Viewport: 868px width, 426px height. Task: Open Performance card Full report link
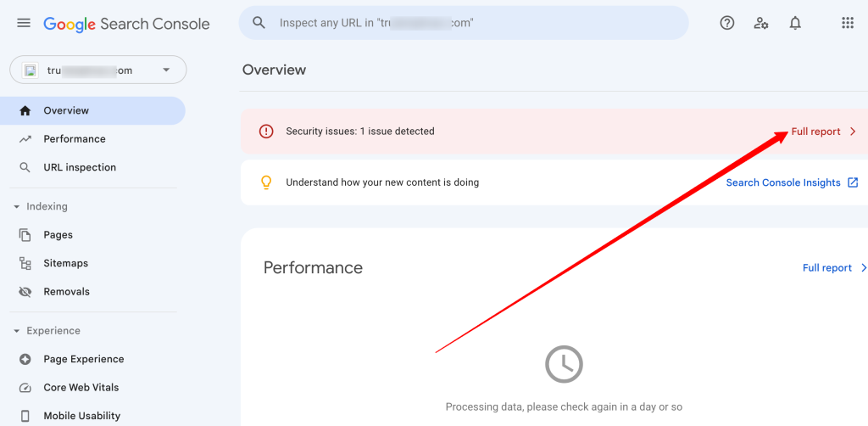(827, 267)
